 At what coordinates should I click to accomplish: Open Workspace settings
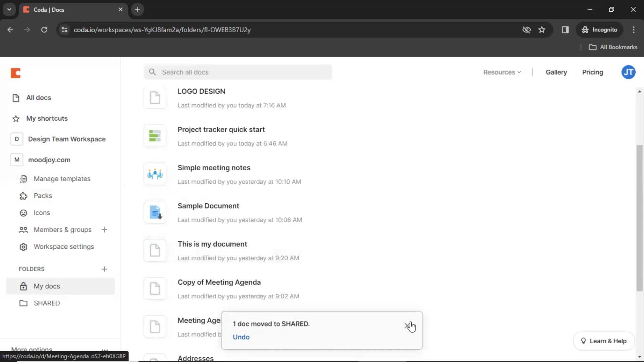[64, 247]
